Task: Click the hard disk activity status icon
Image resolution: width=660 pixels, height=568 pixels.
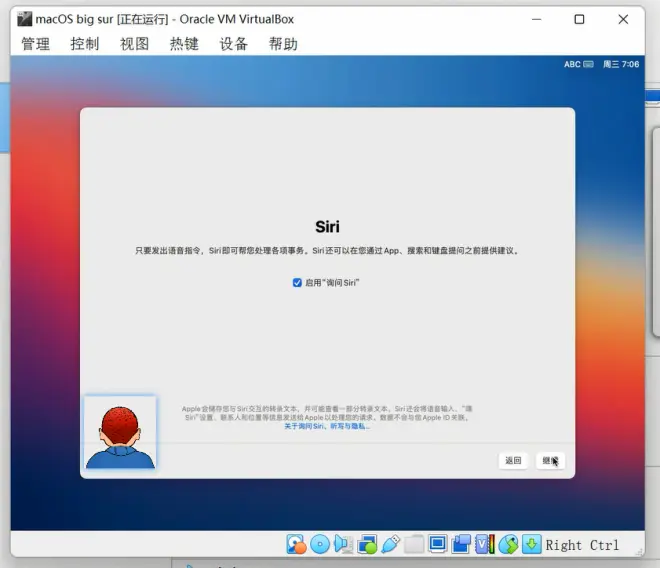Action: click(296, 544)
